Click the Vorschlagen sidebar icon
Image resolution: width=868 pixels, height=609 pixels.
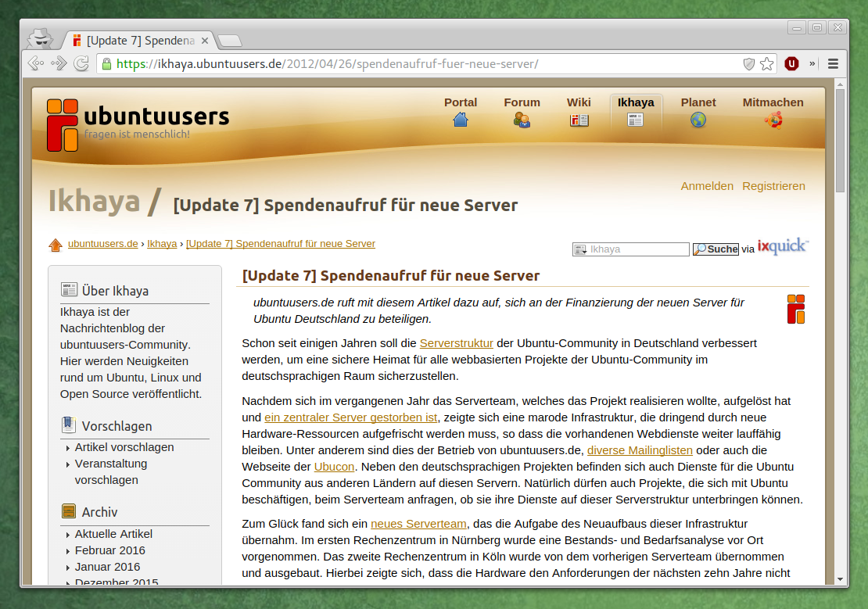pos(69,425)
